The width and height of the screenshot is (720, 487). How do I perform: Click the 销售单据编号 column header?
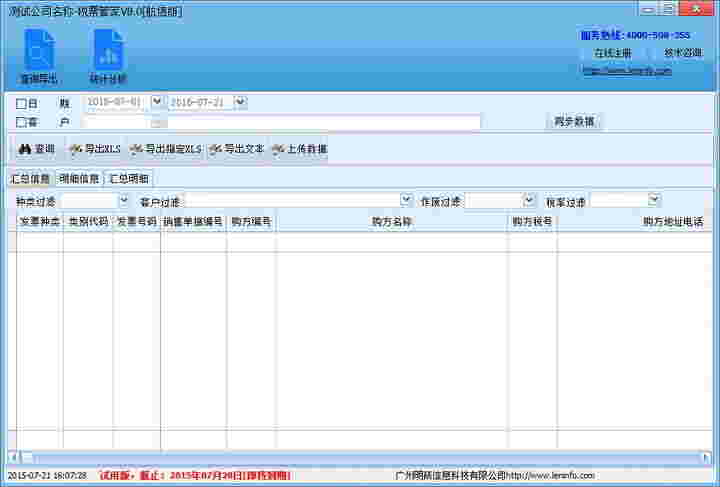pos(194,222)
